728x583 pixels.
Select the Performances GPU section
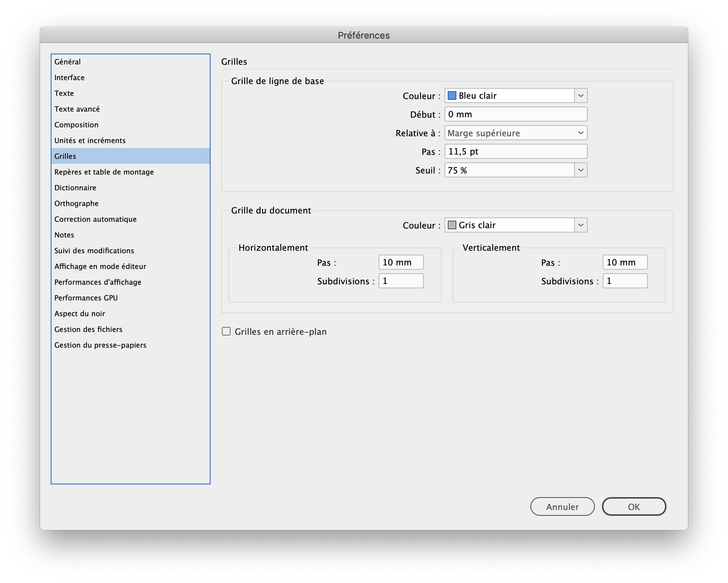coord(86,298)
